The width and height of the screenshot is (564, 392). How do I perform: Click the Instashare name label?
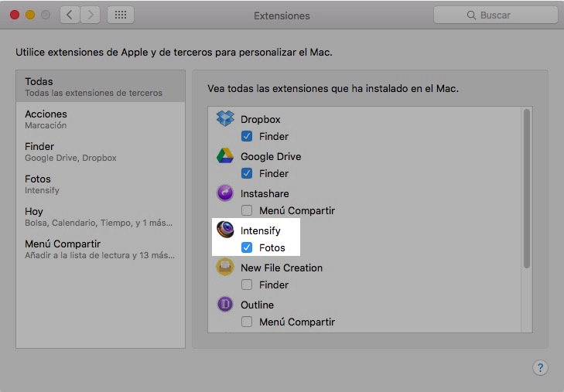[x=265, y=193]
